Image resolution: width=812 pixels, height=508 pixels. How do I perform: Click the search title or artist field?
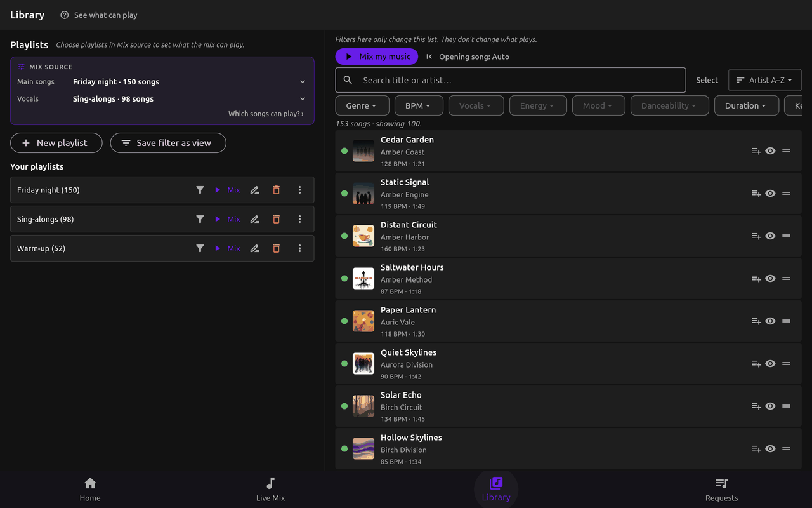coord(511,80)
